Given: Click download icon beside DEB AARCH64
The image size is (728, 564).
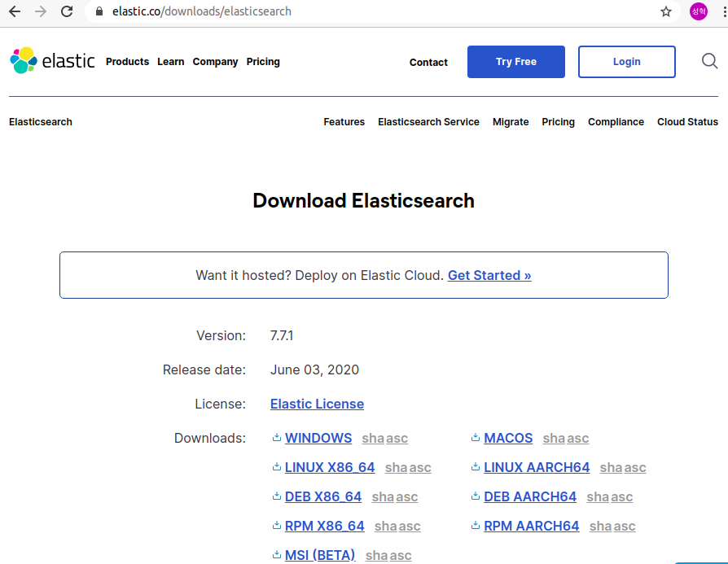Looking at the screenshot, I should pyautogui.click(x=476, y=496).
